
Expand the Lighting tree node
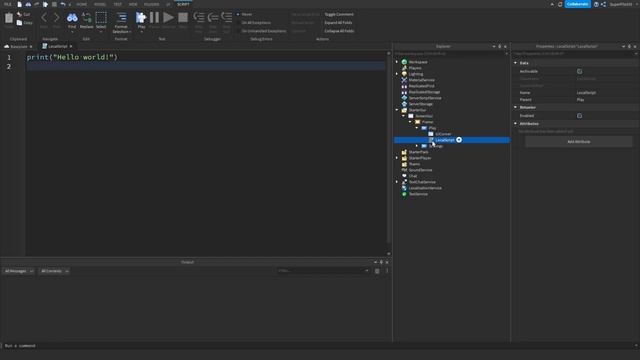[397, 74]
